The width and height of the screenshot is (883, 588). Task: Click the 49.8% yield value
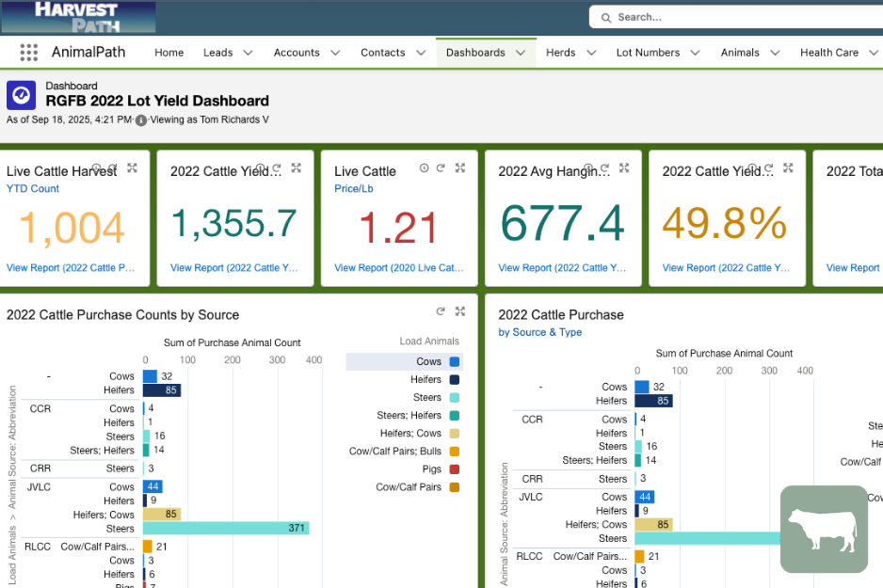pyautogui.click(x=724, y=223)
